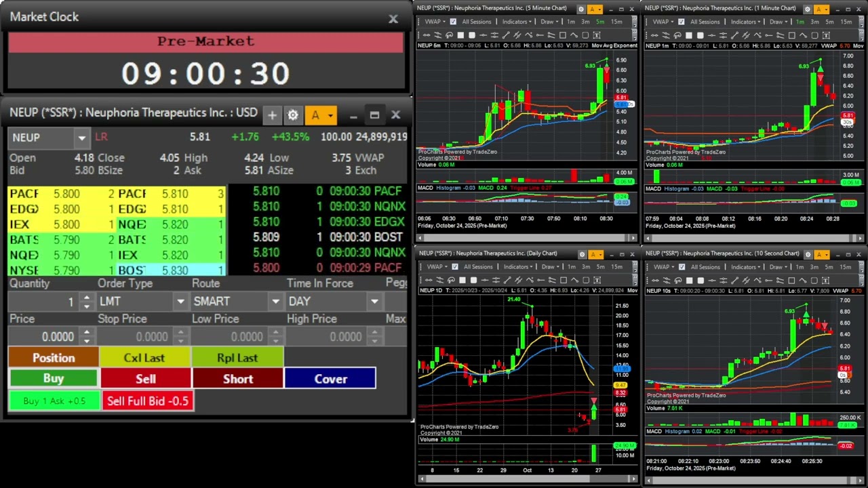
Task: Switch Daily Chart to 5m timeframe
Action: (600, 266)
